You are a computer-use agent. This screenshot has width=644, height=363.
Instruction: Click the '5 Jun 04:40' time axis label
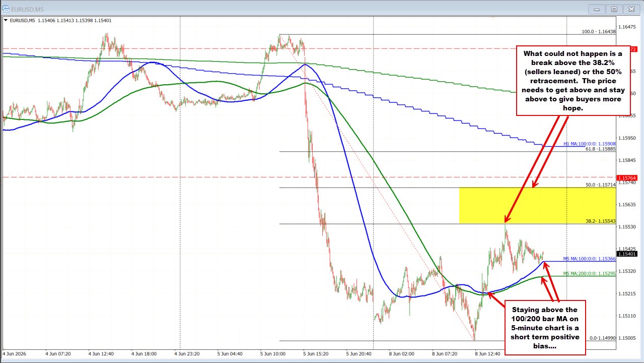pos(230,354)
